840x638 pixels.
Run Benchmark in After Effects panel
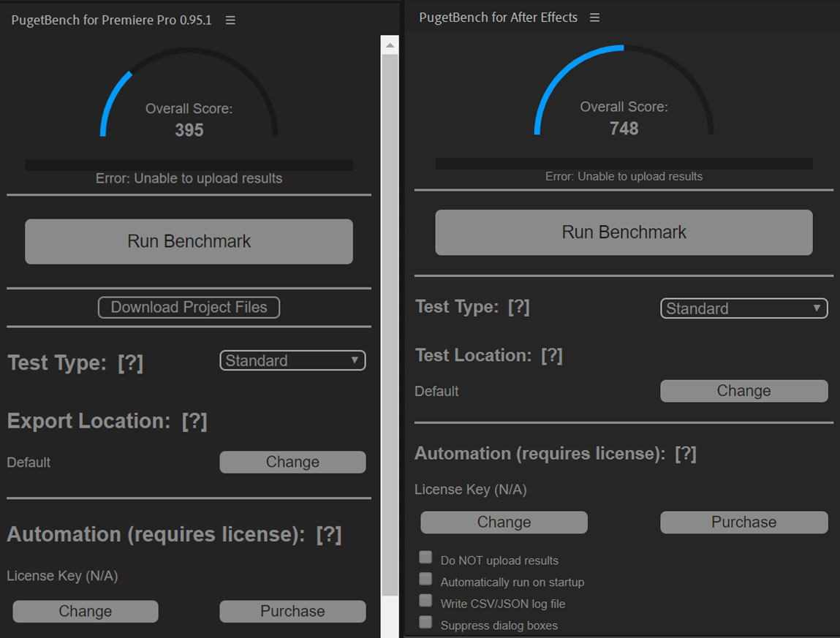(x=624, y=232)
